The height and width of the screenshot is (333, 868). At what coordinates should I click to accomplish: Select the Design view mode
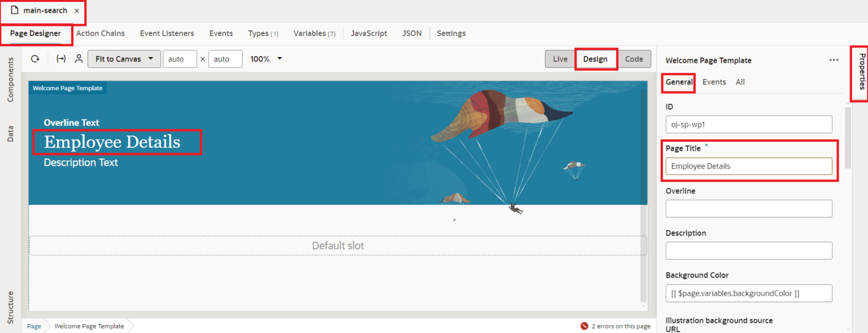(596, 58)
